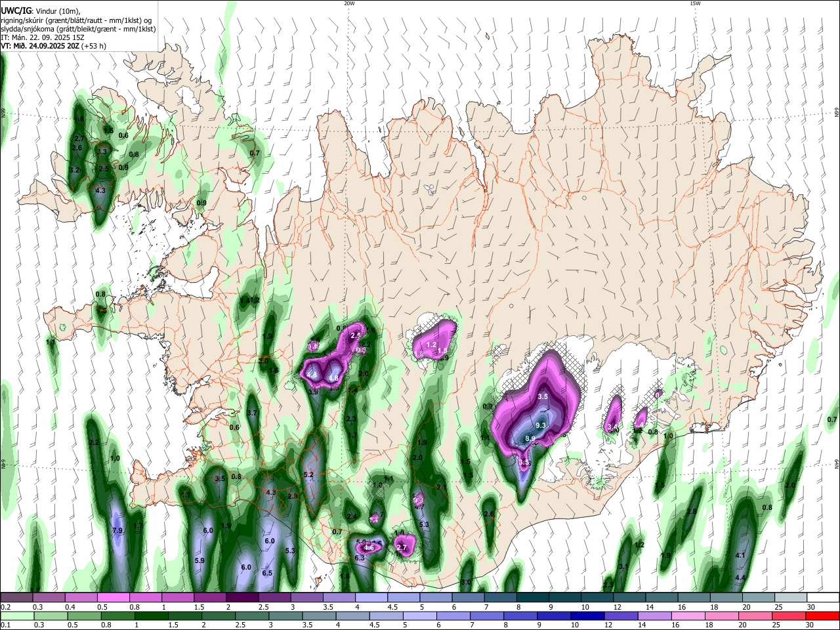Select the valid time 'VT: Mið. 24.09.2025 20Z'
Viewport: 840px width, 630px height.
tap(40, 47)
